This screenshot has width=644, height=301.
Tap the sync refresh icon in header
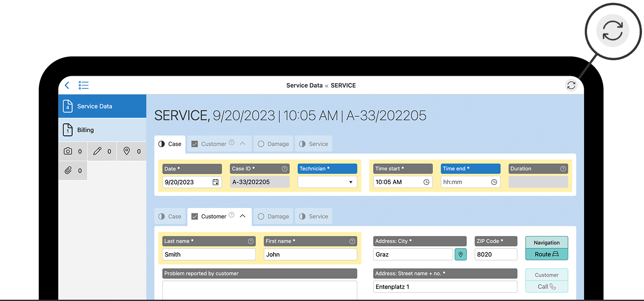pos(571,85)
